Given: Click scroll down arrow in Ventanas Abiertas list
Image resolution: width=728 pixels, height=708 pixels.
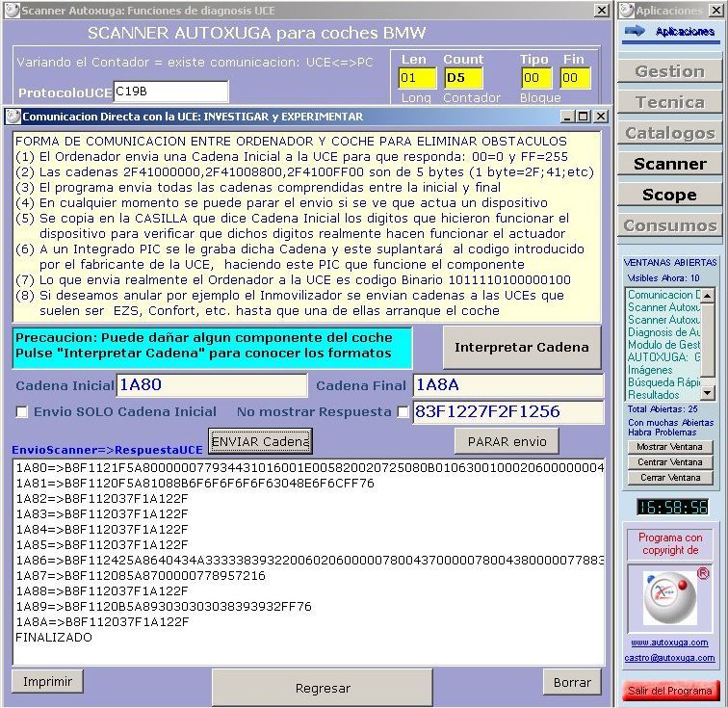Looking at the screenshot, I should (707, 393).
